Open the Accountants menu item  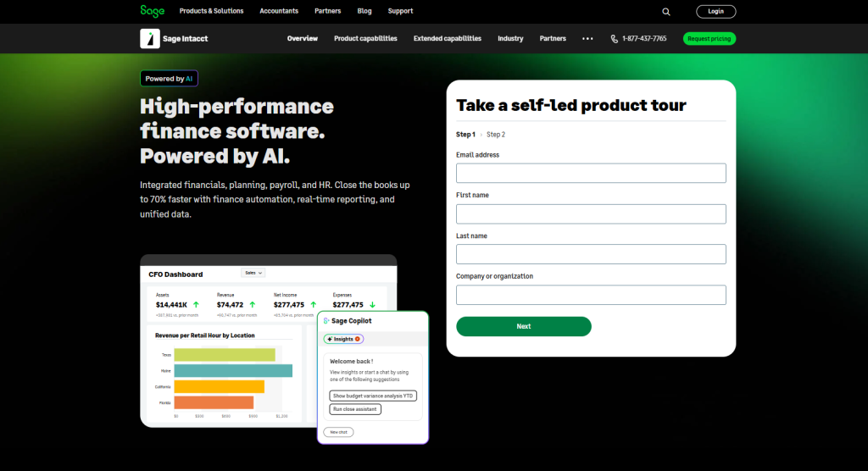click(x=279, y=11)
